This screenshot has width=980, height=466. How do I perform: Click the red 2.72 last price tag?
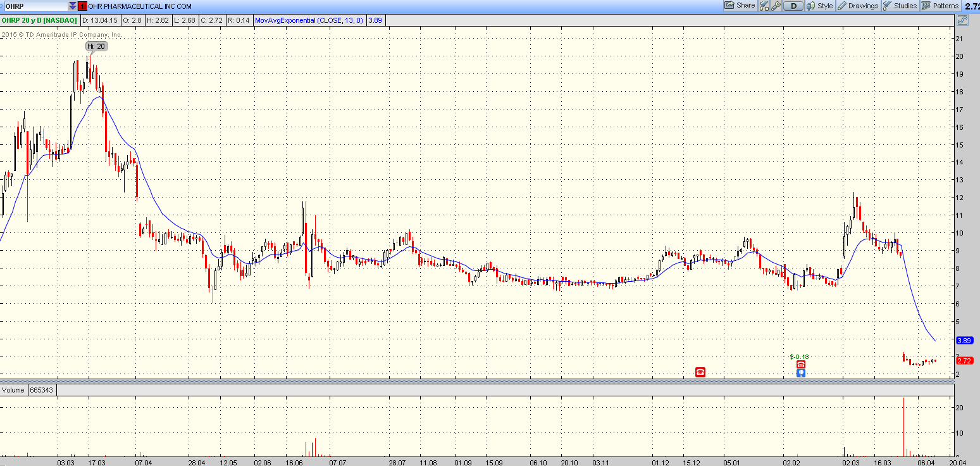(965, 361)
